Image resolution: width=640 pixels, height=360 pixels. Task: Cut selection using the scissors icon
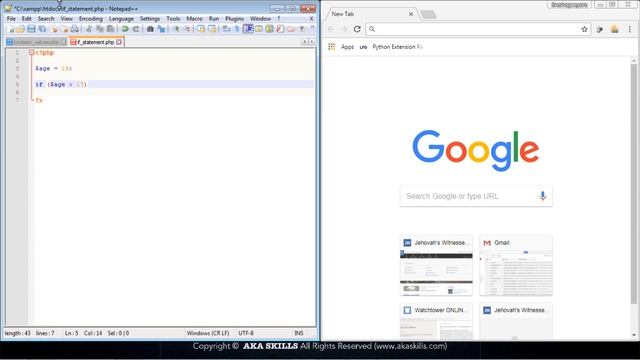click(89, 29)
